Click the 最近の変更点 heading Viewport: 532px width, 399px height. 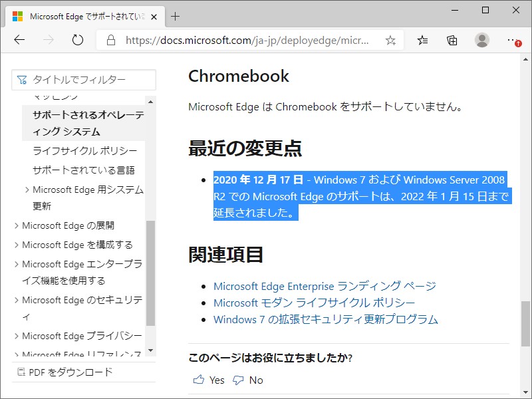245,148
